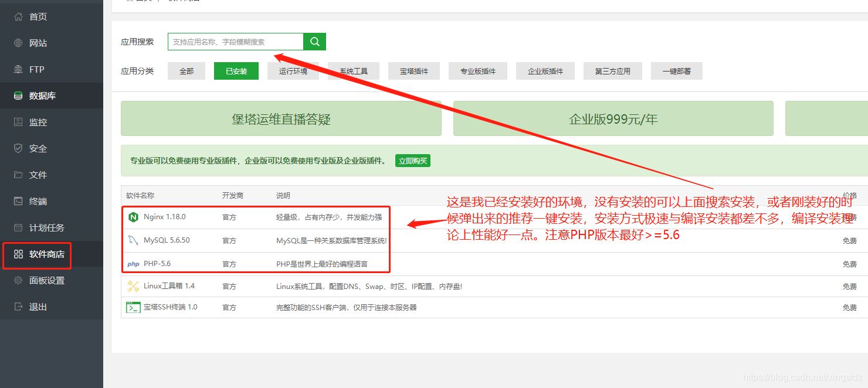Open 数据库 in the sidebar

point(42,96)
